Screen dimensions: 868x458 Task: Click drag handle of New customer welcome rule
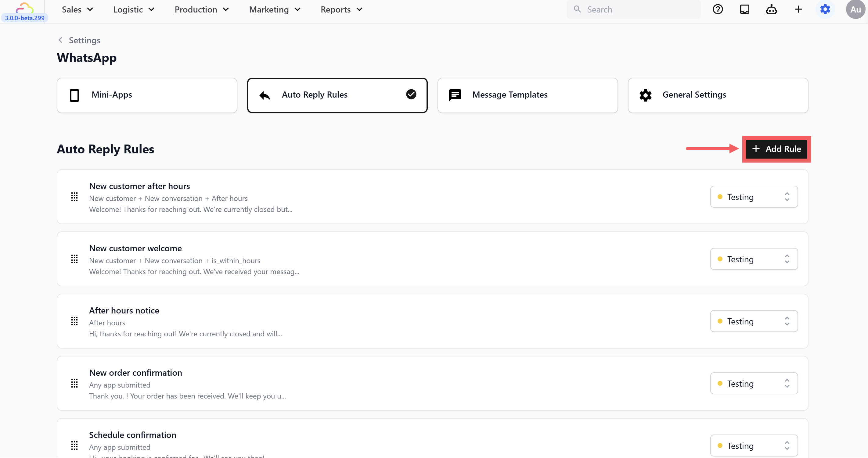[x=74, y=259]
